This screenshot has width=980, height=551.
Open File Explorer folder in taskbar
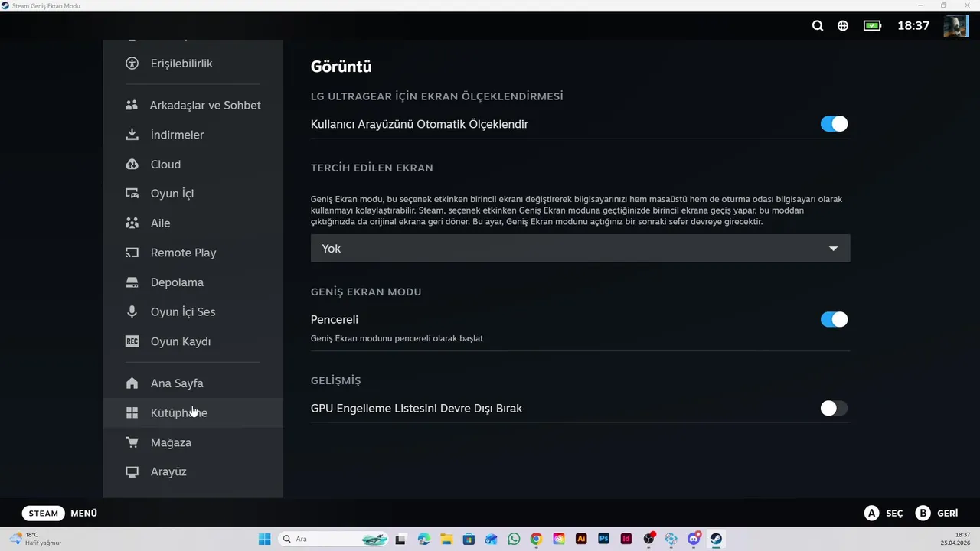point(446,539)
